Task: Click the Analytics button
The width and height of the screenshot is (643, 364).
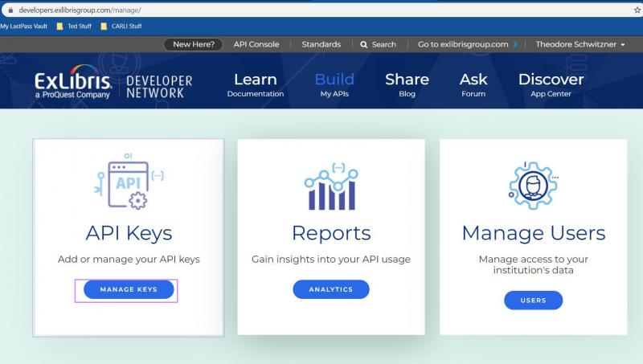Action: [x=331, y=289]
